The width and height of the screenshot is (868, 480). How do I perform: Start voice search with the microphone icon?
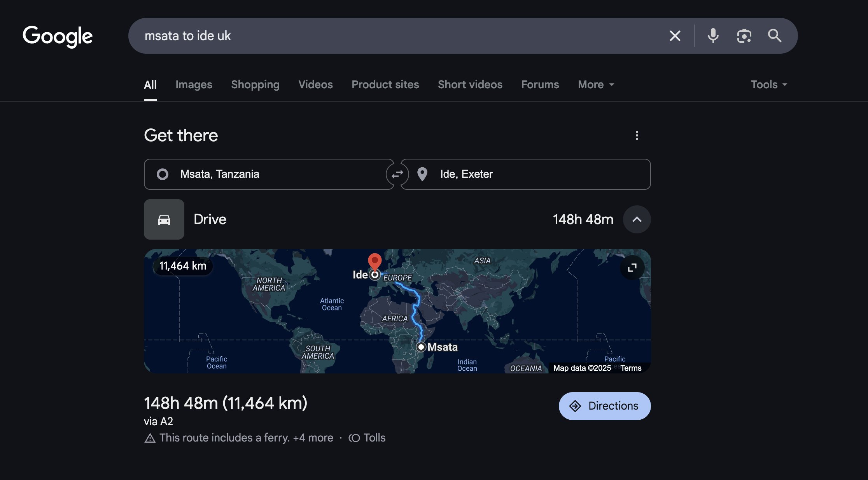pyautogui.click(x=713, y=36)
